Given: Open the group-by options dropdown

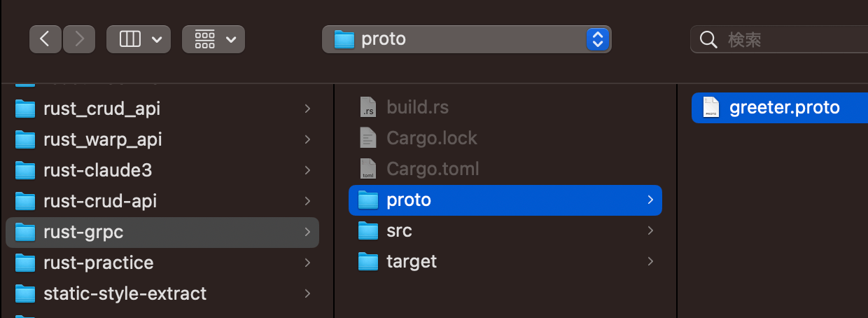Looking at the screenshot, I should pos(213,39).
